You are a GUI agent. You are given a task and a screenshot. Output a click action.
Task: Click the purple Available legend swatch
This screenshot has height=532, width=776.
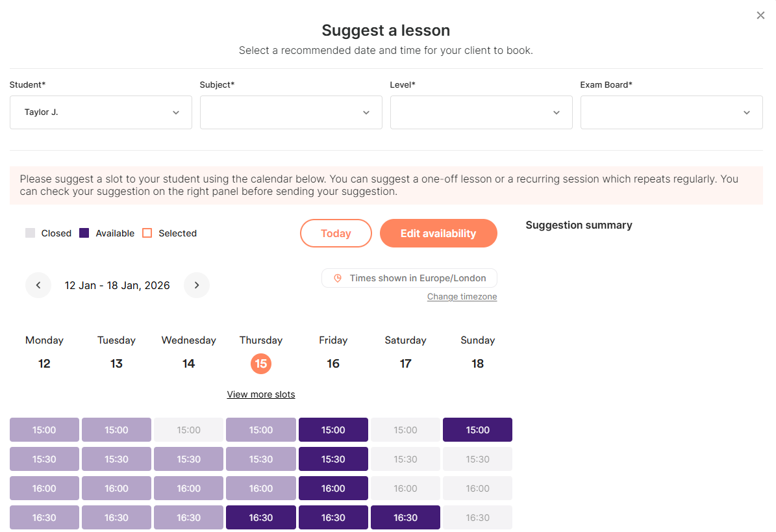click(84, 233)
